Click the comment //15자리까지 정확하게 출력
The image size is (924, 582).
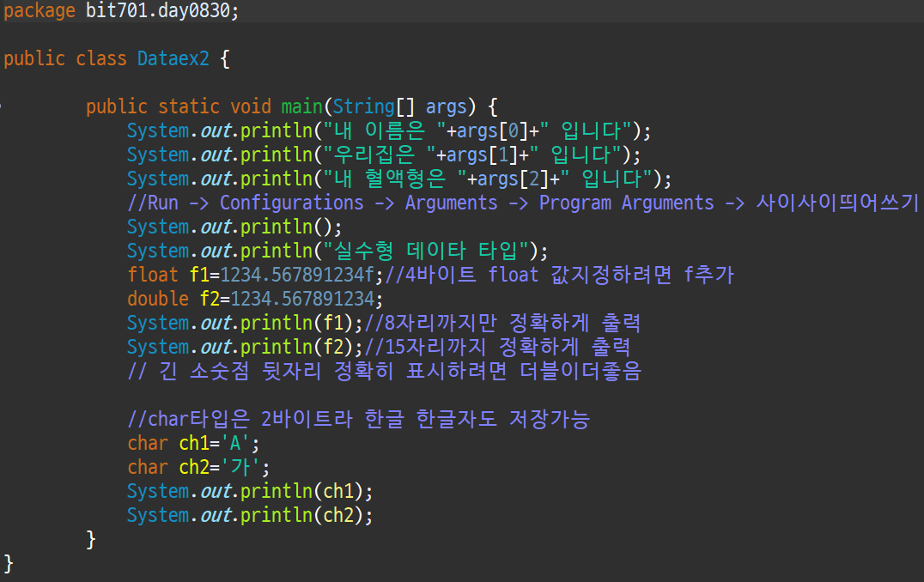click(496, 348)
